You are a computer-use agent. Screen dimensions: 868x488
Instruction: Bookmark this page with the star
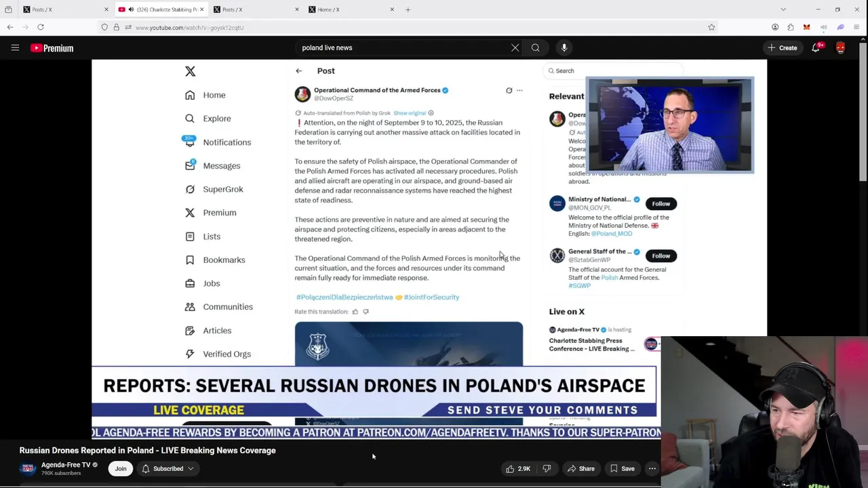pos(711,27)
